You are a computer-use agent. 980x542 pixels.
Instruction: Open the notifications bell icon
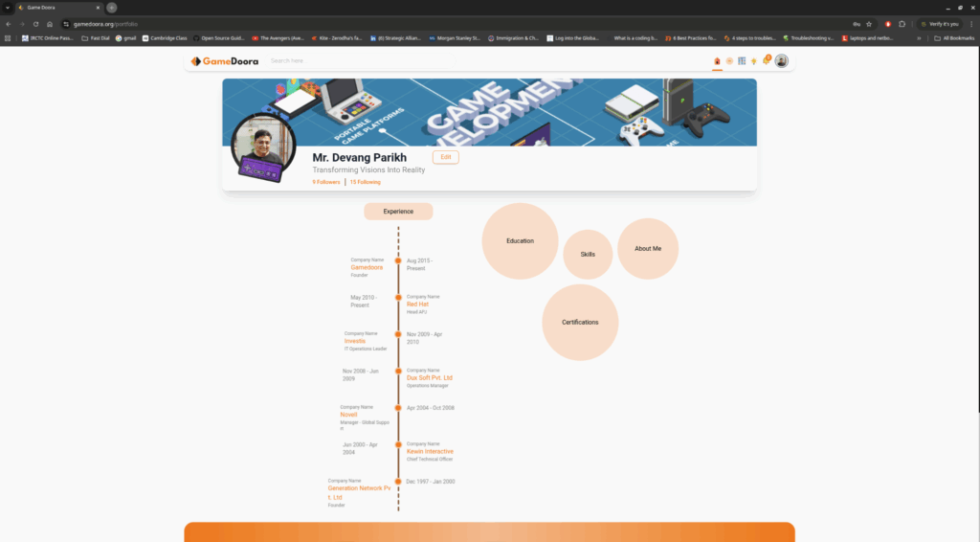pyautogui.click(x=766, y=61)
